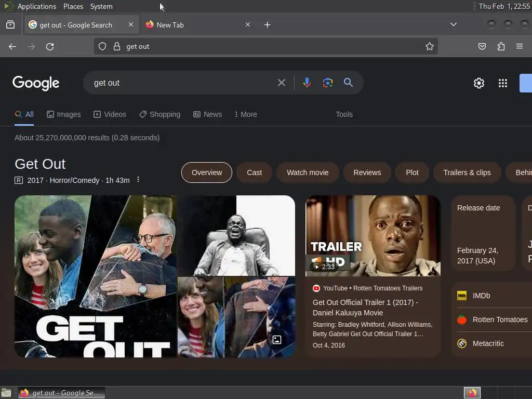Click the show desktop icon in taskbar
Viewport: 532px width, 399px height.
6,393
